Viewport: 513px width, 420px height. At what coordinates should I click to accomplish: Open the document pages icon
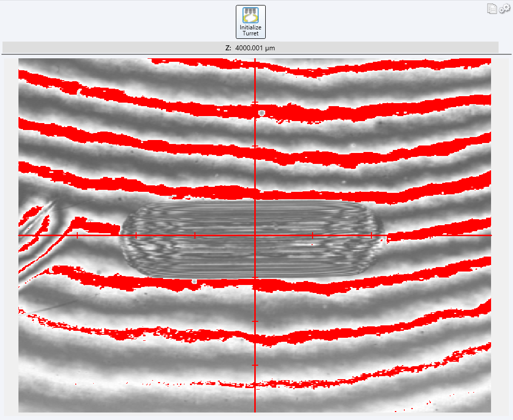point(492,8)
